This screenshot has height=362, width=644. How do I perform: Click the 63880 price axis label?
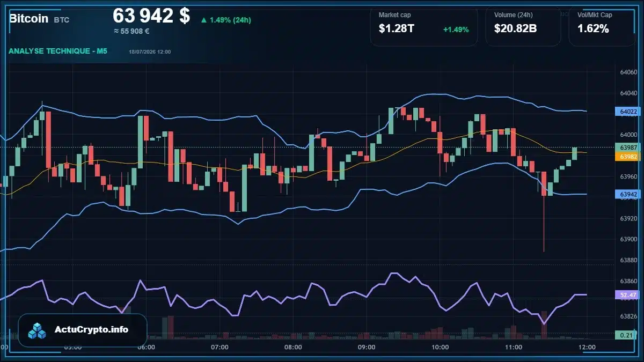pos(628,260)
